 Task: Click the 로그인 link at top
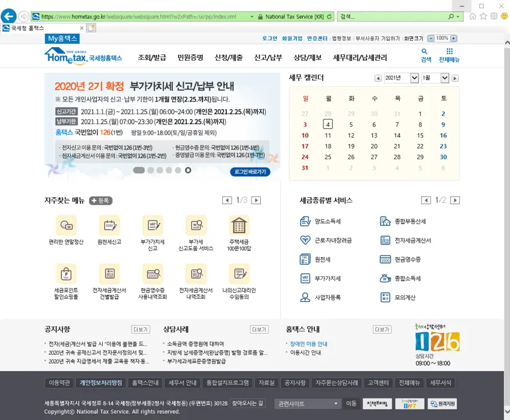coord(270,38)
